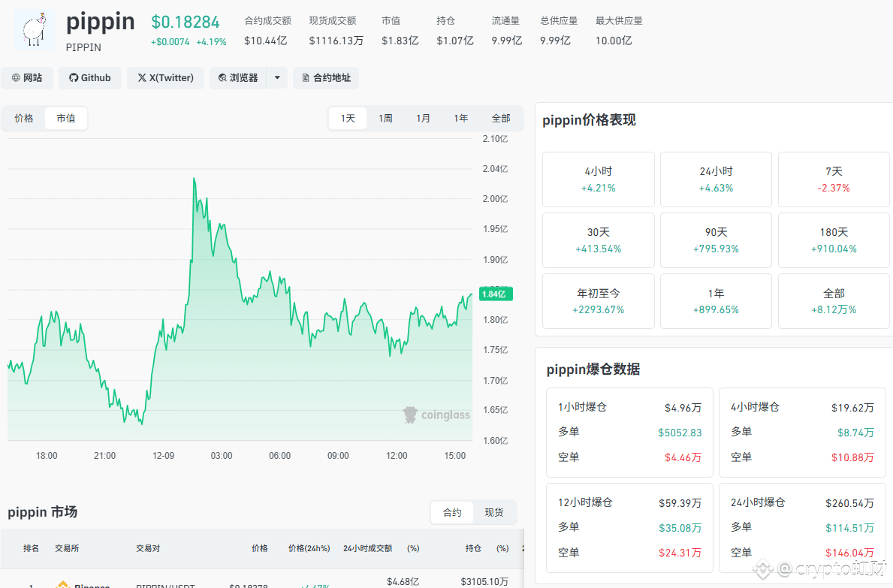Click the pippin token logo
Image resolution: width=893 pixels, height=588 pixels.
pyautogui.click(x=35, y=30)
